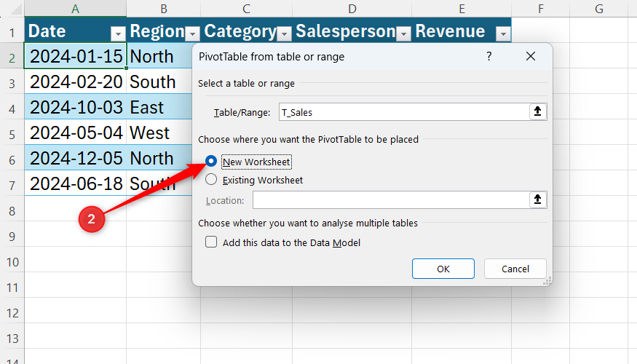
Task: Select the West region cell
Action: (x=159, y=132)
